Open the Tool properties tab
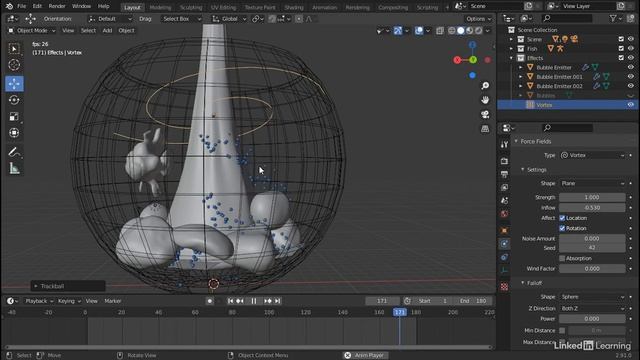Image resolution: width=640 pixels, height=360 pixels. click(x=504, y=144)
